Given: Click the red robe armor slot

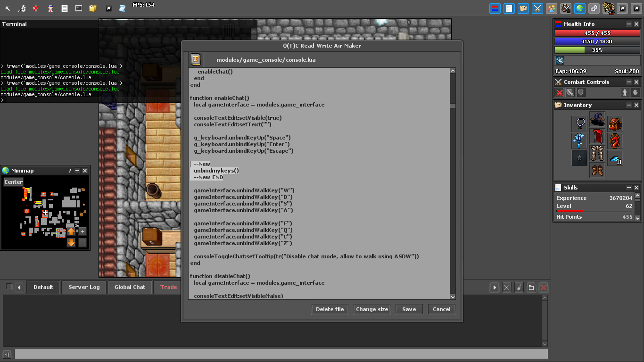Looking at the screenshot, I should pyautogui.click(x=597, y=137).
